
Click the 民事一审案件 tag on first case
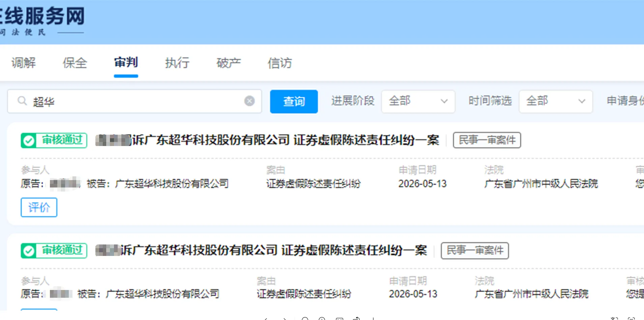point(487,140)
